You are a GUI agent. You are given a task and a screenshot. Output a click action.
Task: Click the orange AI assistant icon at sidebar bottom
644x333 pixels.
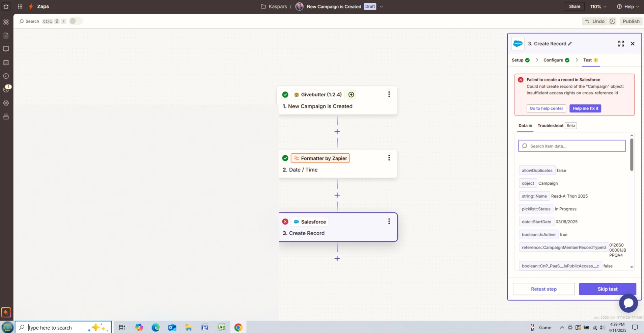click(x=6, y=312)
